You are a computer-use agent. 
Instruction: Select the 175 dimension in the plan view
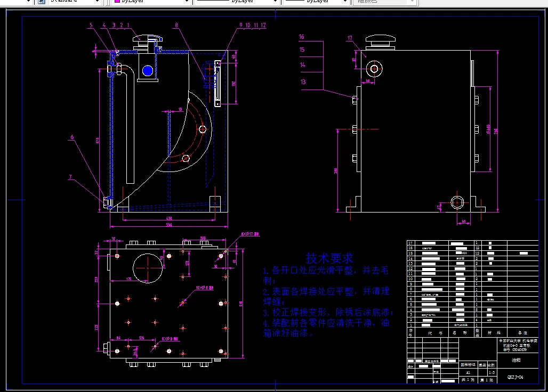(x=128, y=279)
